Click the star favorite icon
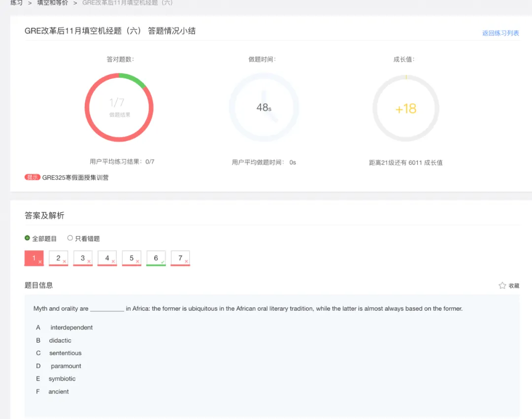The width and height of the screenshot is (532, 419). click(502, 286)
